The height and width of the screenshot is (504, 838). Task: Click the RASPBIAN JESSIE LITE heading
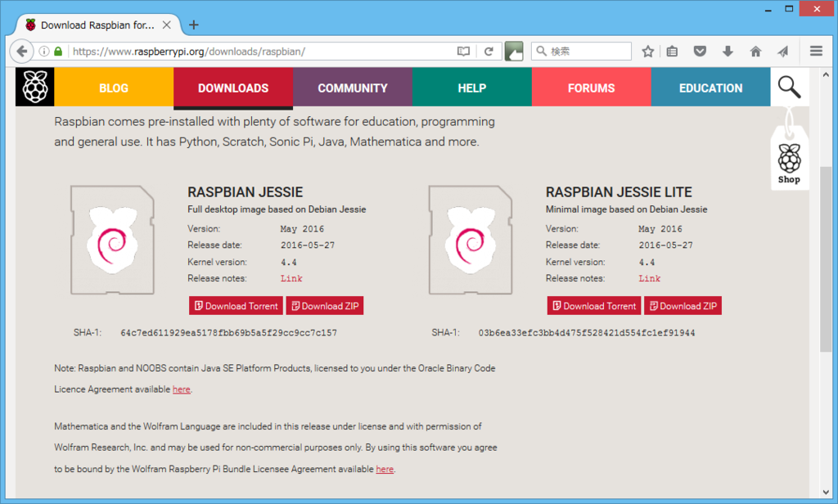click(619, 192)
